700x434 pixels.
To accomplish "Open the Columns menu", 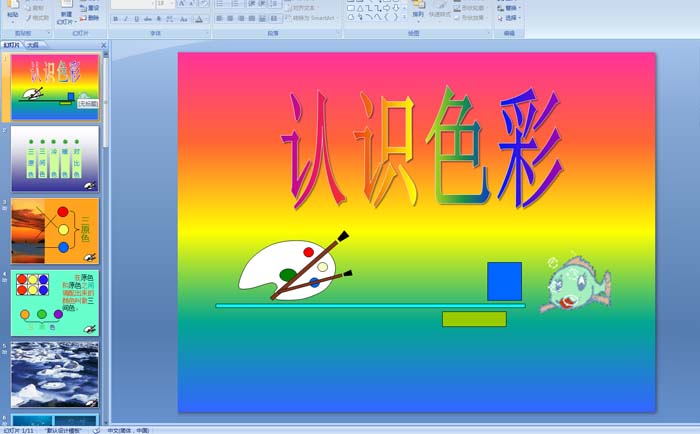I will [275, 19].
